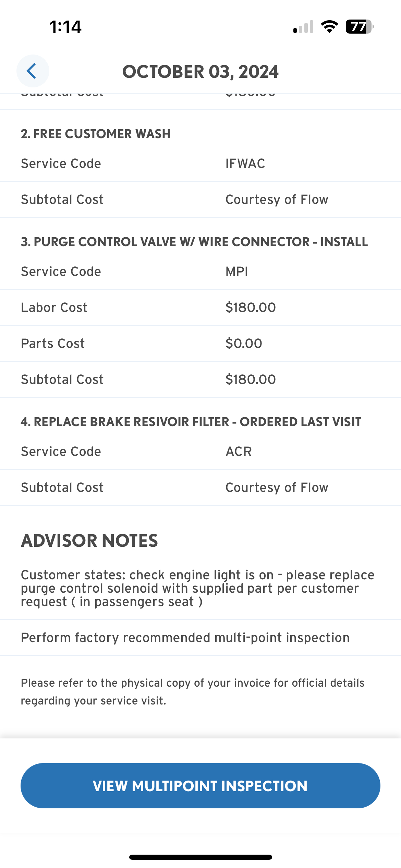The image size is (401, 868).
Task: Tap the ACR service code value
Action: 239,451
